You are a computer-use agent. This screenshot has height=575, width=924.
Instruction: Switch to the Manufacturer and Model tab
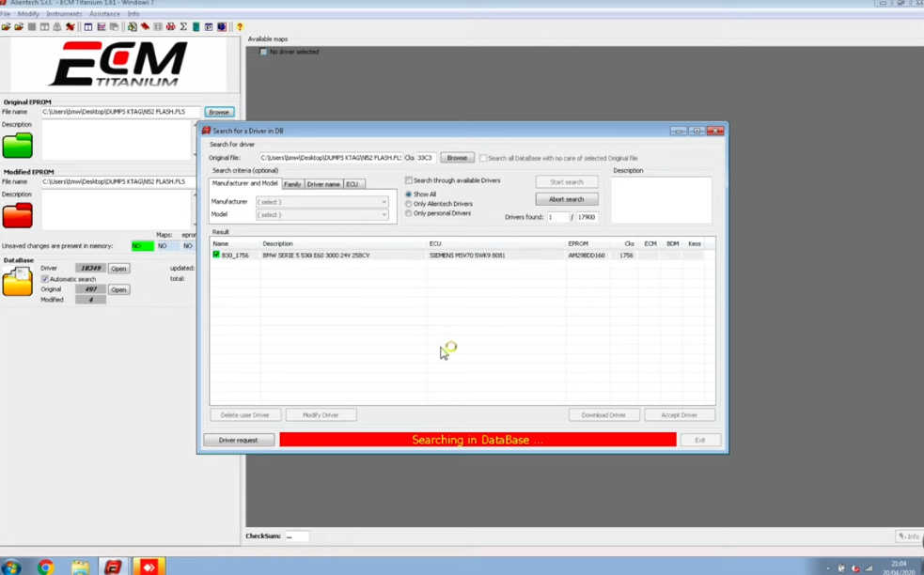(x=244, y=183)
